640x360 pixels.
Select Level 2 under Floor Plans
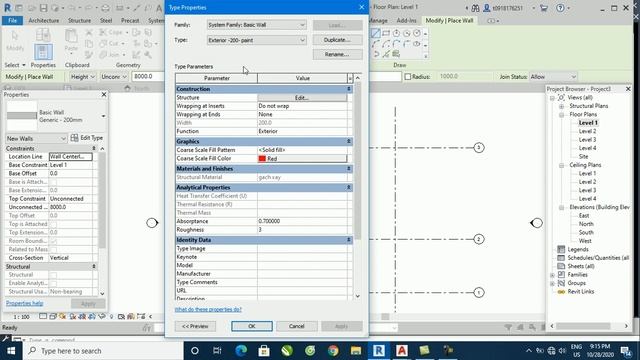click(x=587, y=131)
